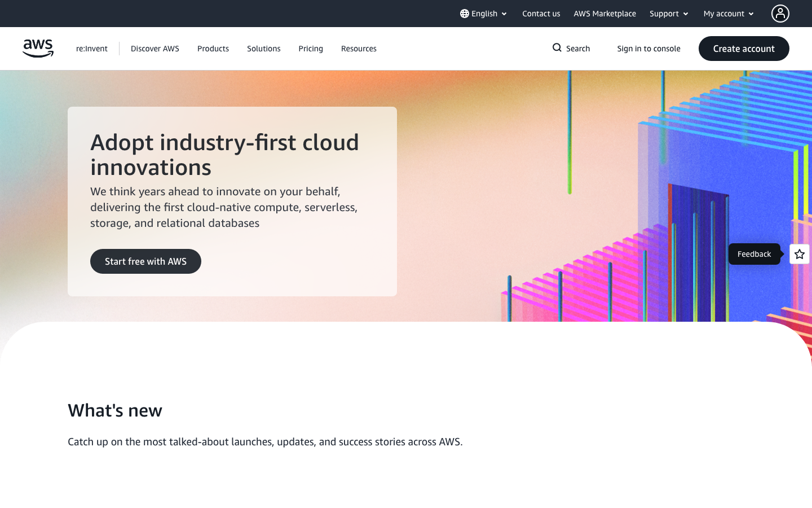The height and width of the screenshot is (508, 812).
Task: Click the What's new heading
Action: click(115, 410)
